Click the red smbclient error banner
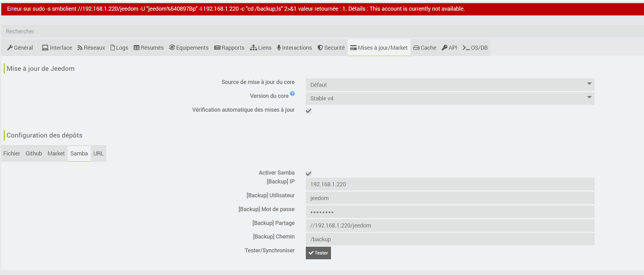This screenshot has width=644, height=275. 322,9
